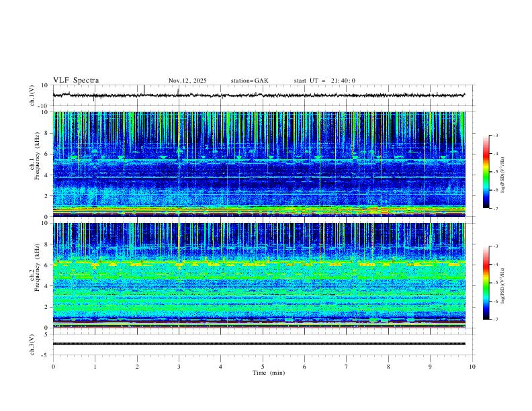
Task: Click the ch.1 voltage waveform trace
Action: (x=259, y=95)
